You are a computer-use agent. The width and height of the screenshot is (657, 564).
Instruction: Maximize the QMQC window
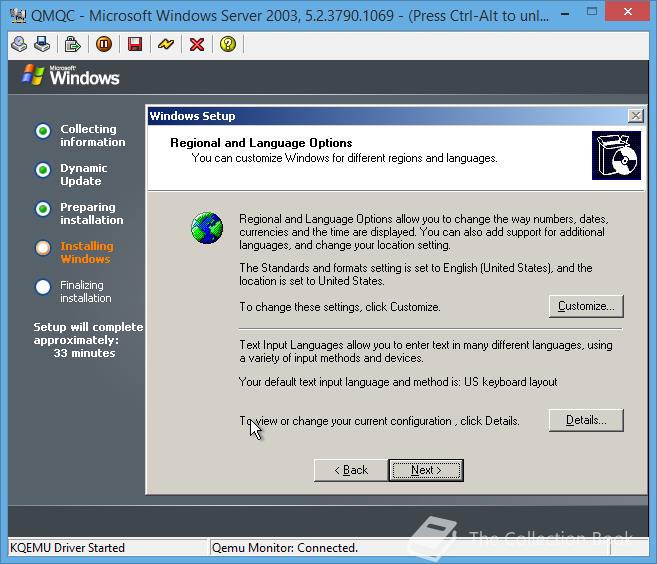click(x=592, y=12)
